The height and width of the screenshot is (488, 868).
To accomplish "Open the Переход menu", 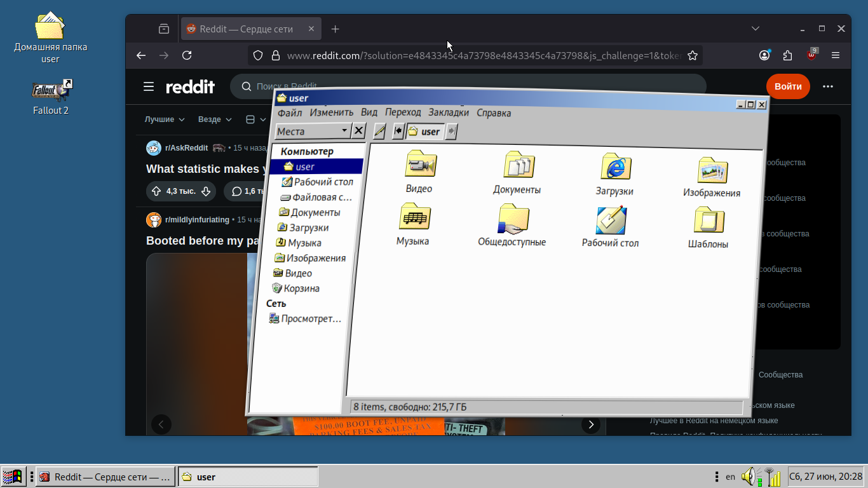I will tap(403, 112).
